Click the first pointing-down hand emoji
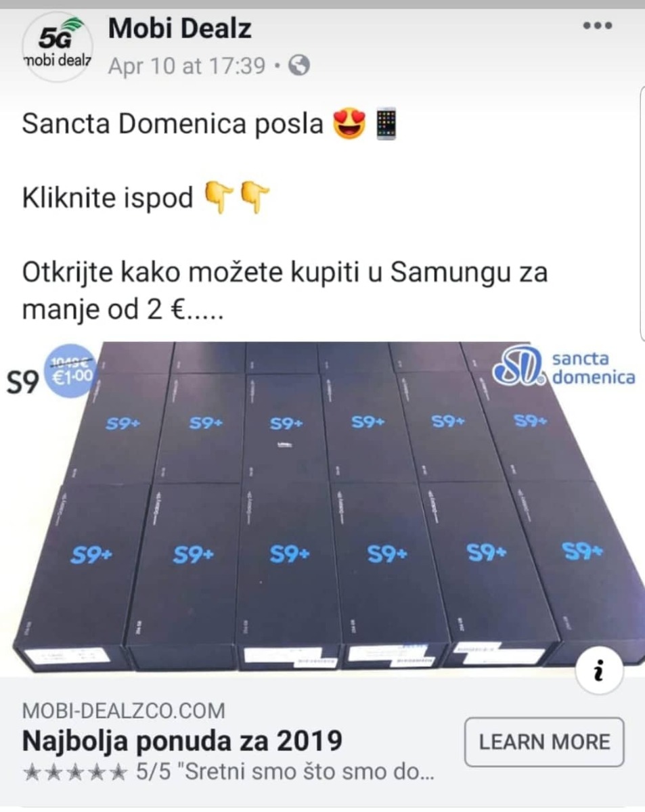Viewport: 645px width, 812px height. (x=218, y=200)
